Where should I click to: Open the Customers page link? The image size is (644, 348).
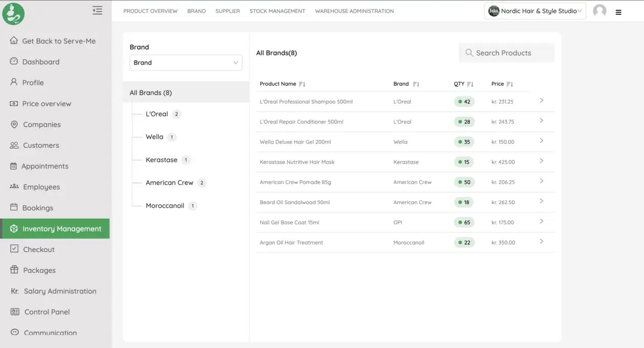(x=41, y=145)
